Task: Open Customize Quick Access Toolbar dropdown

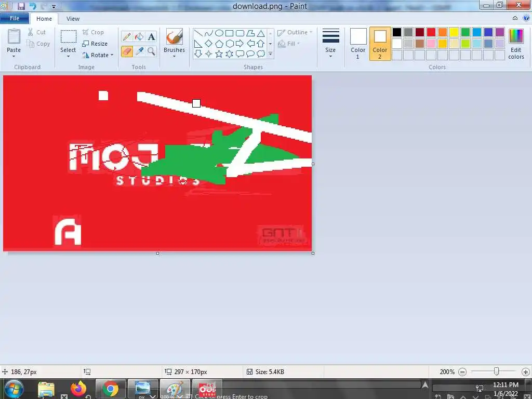Action: [54, 6]
